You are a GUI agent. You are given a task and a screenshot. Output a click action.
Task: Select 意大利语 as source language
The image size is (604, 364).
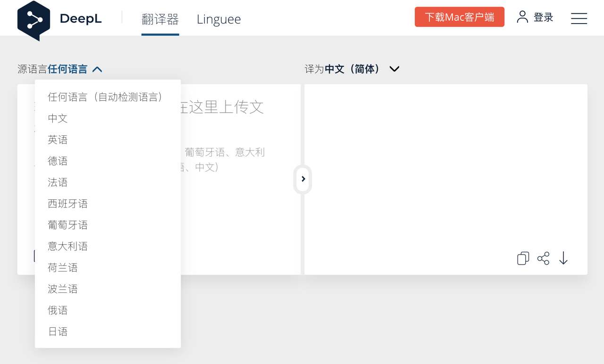coord(108,246)
